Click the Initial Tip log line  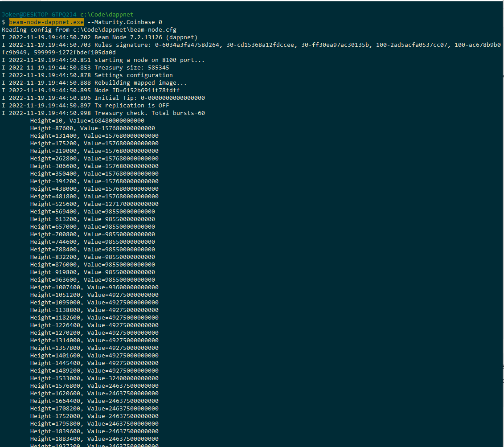click(x=149, y=98)
